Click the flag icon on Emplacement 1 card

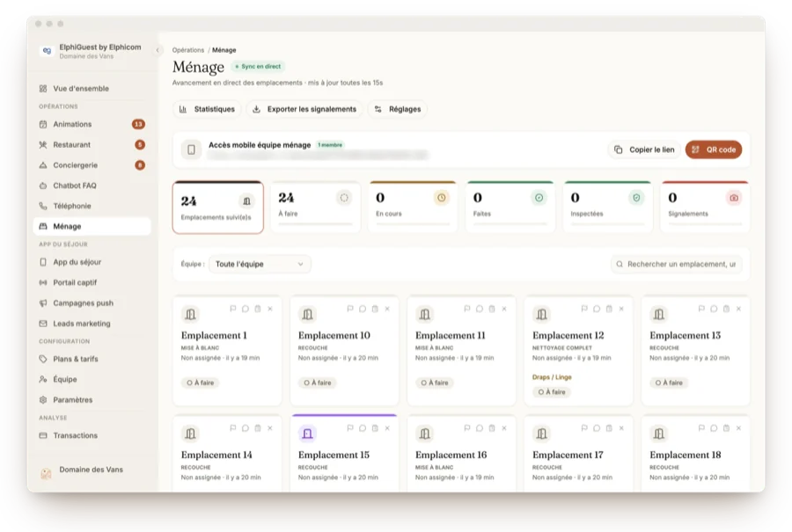pos(233,309)
